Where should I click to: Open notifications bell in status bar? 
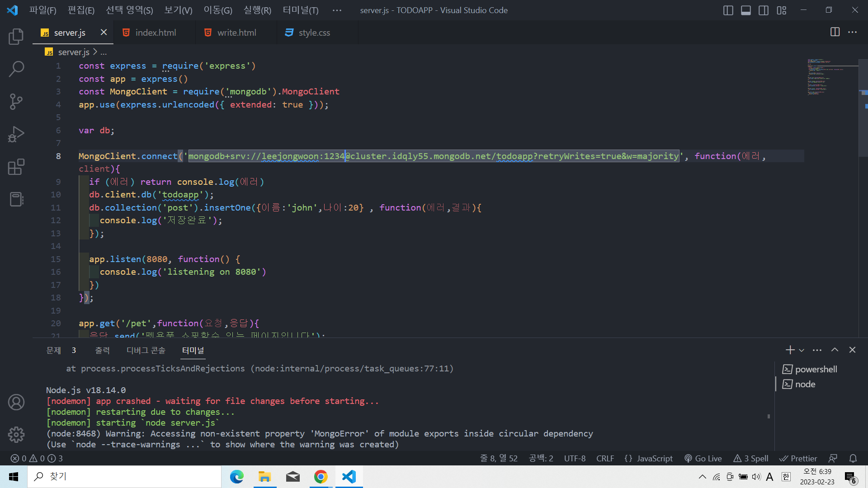(x=853, y=458)
